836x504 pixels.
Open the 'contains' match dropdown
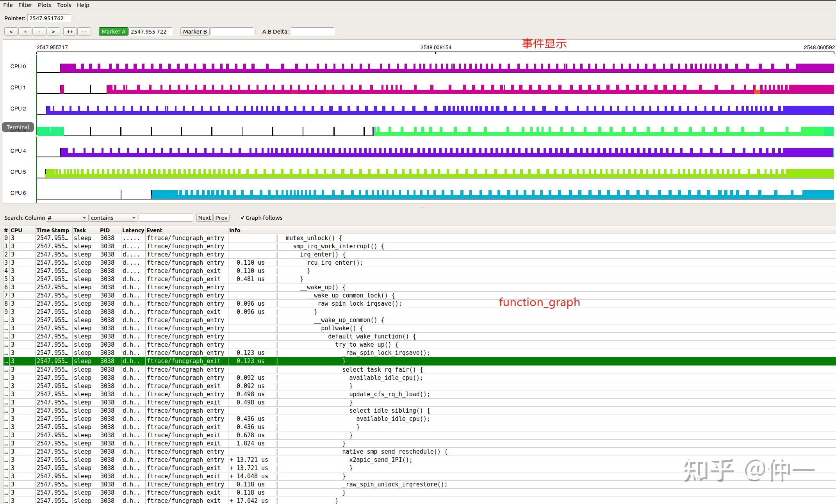tap(113, 218)
